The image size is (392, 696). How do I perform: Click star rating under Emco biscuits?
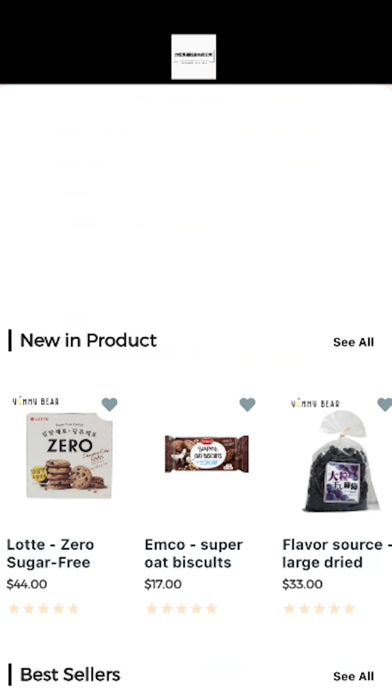182,609
